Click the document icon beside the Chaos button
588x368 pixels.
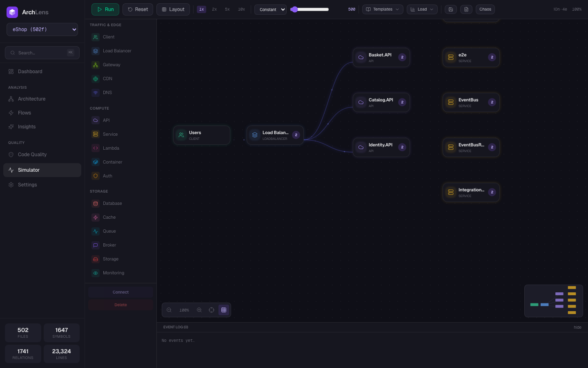tap(466, 9)
